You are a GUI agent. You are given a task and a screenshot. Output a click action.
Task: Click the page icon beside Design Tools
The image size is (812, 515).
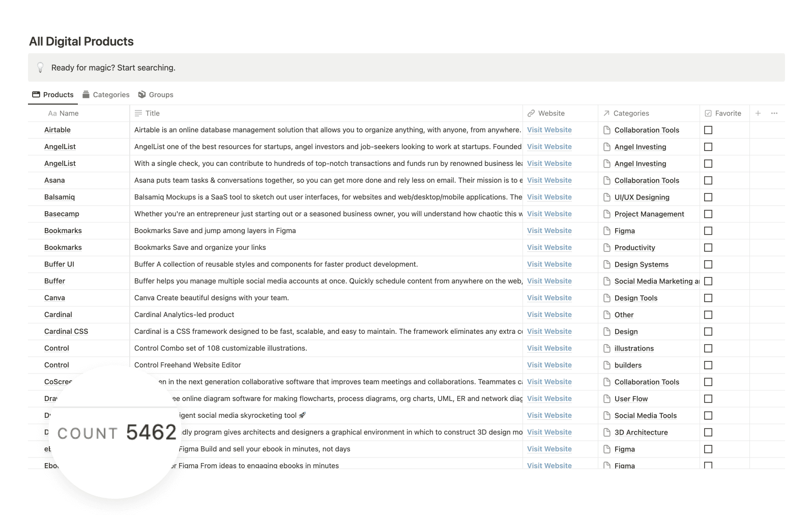click(x=606, y=298)
